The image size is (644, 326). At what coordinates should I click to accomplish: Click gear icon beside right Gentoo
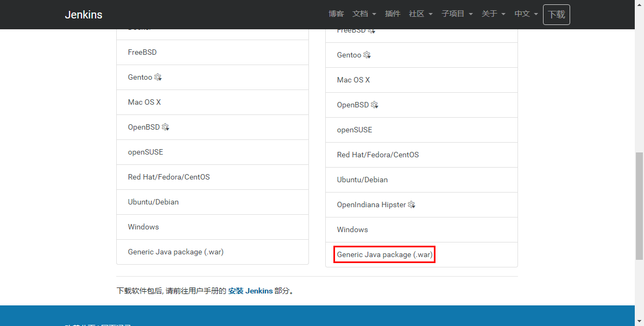pos(367,55)
